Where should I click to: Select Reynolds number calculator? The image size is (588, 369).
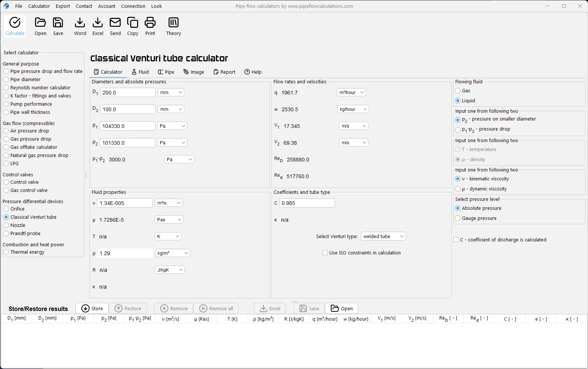coord(37,88)
